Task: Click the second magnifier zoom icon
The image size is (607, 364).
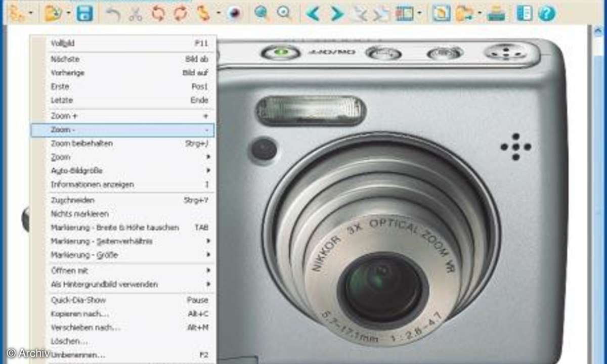Action: pyautogui.click(x=284, y=13)
